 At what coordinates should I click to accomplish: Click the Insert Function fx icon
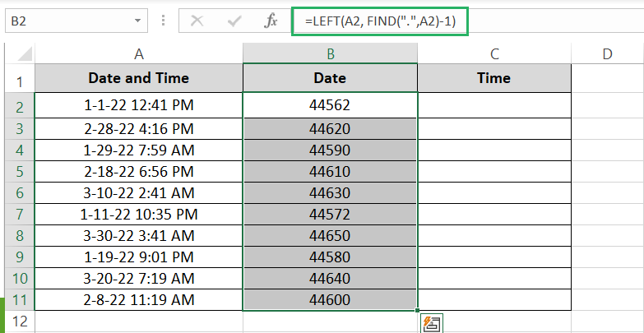(x=271, y=21)
